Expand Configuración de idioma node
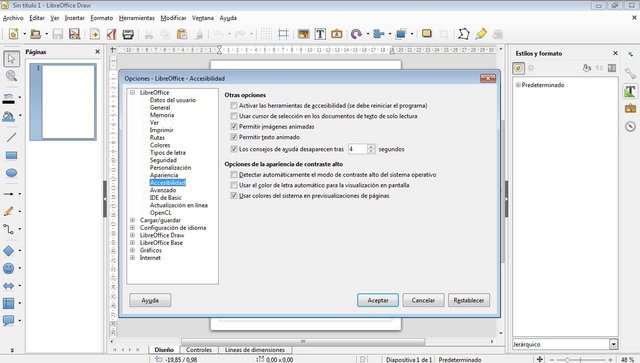This screenshot has width=640, height=363. 132,227
